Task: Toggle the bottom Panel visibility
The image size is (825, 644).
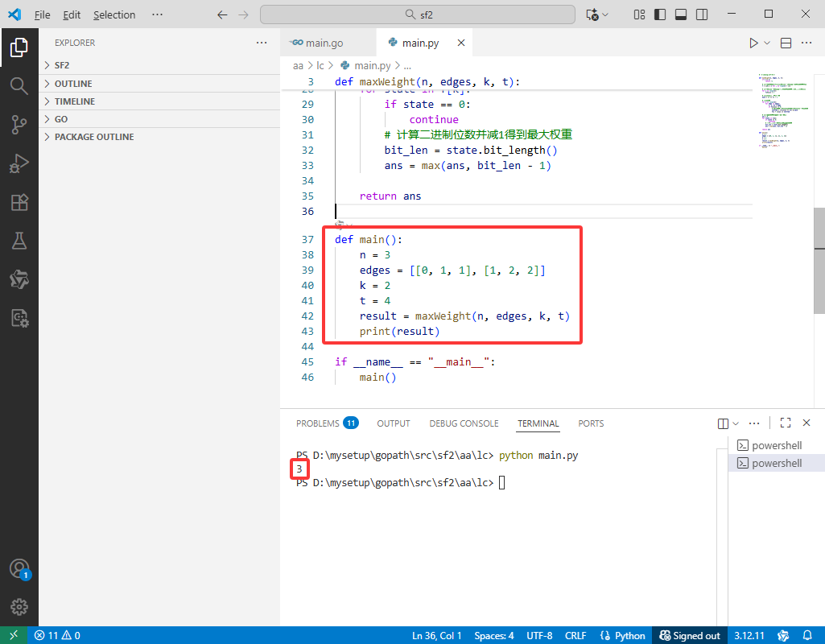Action: pos(681,14)
